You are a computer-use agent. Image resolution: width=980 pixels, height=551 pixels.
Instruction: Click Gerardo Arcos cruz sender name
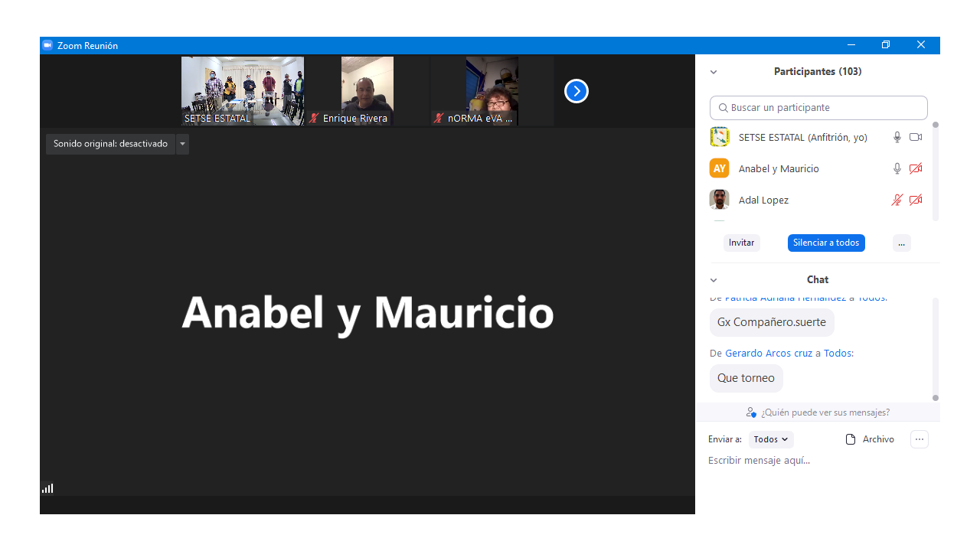[x=769, y=354]
